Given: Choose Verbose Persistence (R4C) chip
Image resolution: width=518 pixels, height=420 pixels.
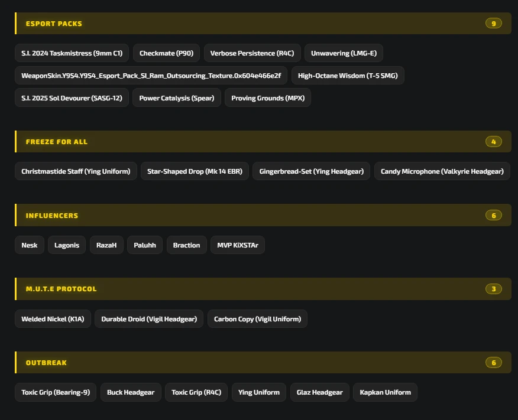Looking at the screenshot, I should pyautogui.click(x=252, y=53).
